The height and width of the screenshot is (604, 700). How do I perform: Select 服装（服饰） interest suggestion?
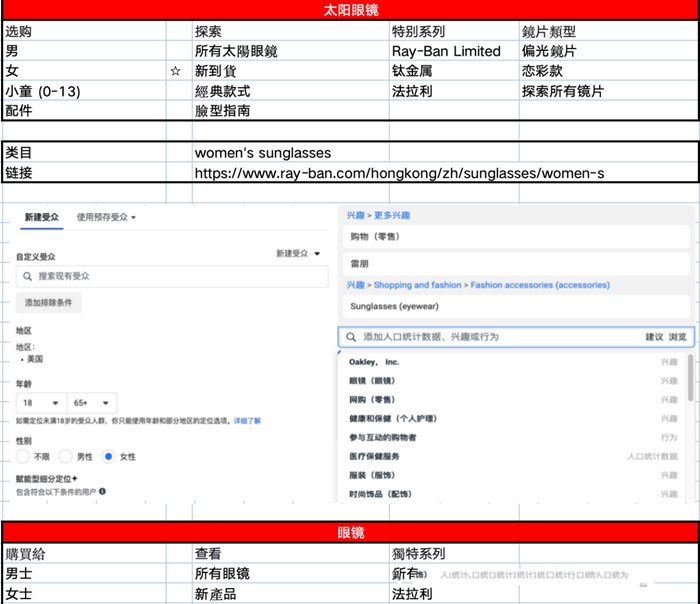point(513,475)
